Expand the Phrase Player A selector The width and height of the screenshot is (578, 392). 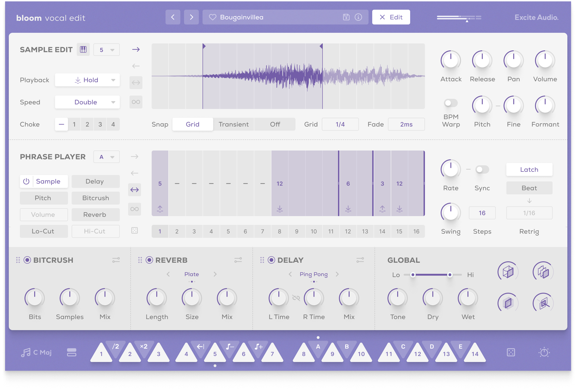106,157
